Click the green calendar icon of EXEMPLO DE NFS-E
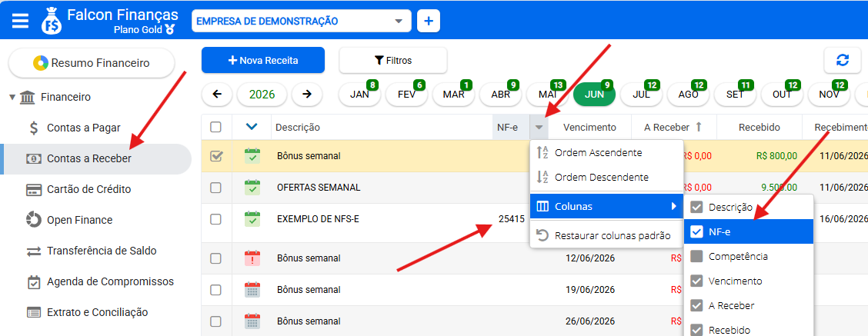Screen dimensions: 868x336 (252, 219)
